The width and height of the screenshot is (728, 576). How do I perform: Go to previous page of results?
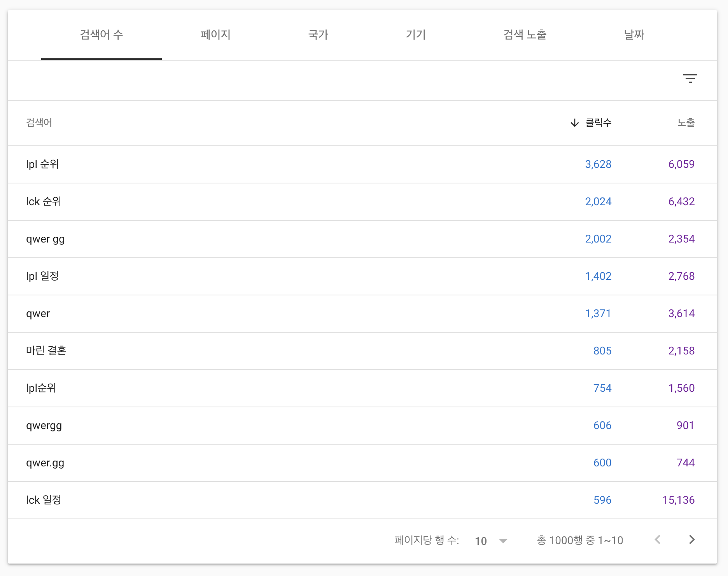coord(658,540)
